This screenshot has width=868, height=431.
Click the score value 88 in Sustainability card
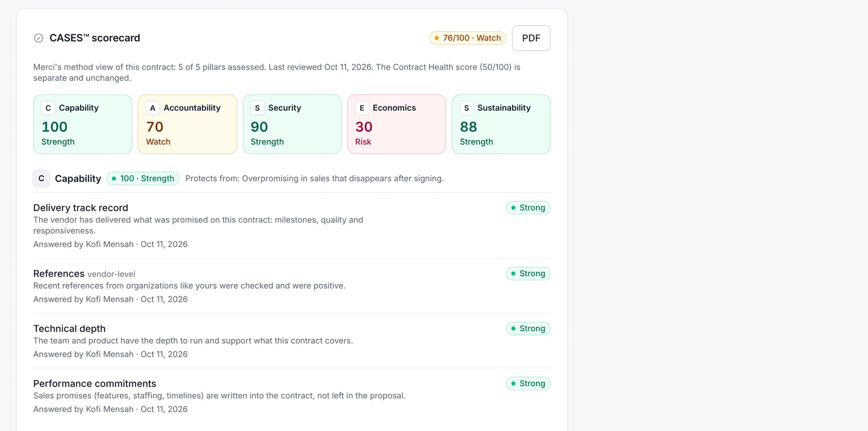(x=468, y=127)
